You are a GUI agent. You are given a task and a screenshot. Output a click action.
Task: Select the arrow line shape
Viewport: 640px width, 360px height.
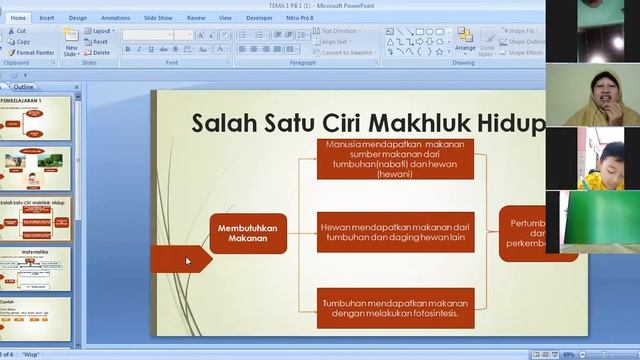[x=410, y=31]
